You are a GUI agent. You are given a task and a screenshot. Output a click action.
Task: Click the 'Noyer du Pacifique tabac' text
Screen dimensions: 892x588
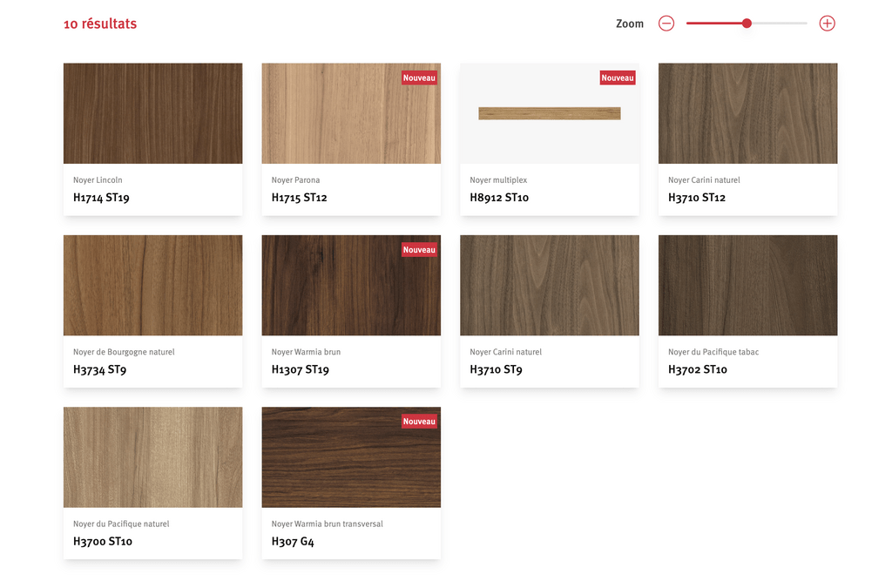pos(713,352)
